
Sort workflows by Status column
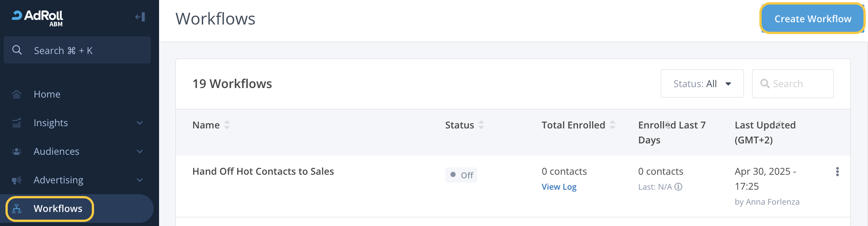481,125
